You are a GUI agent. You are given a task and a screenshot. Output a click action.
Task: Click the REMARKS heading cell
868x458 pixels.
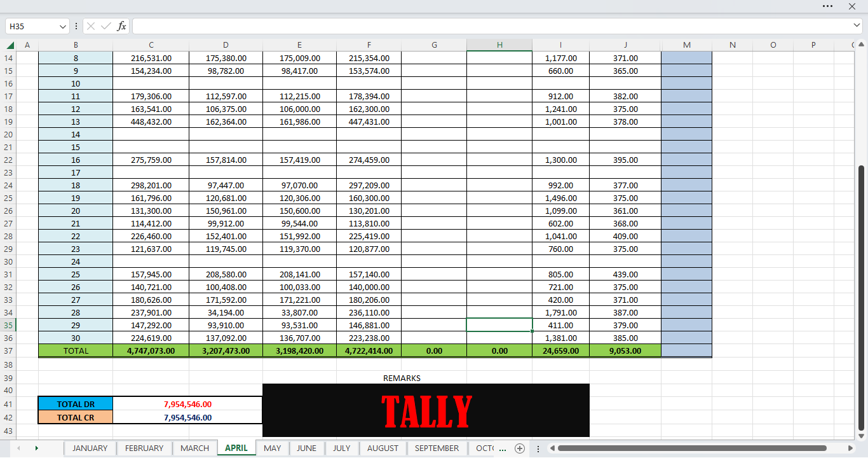[x=402, y=378]
